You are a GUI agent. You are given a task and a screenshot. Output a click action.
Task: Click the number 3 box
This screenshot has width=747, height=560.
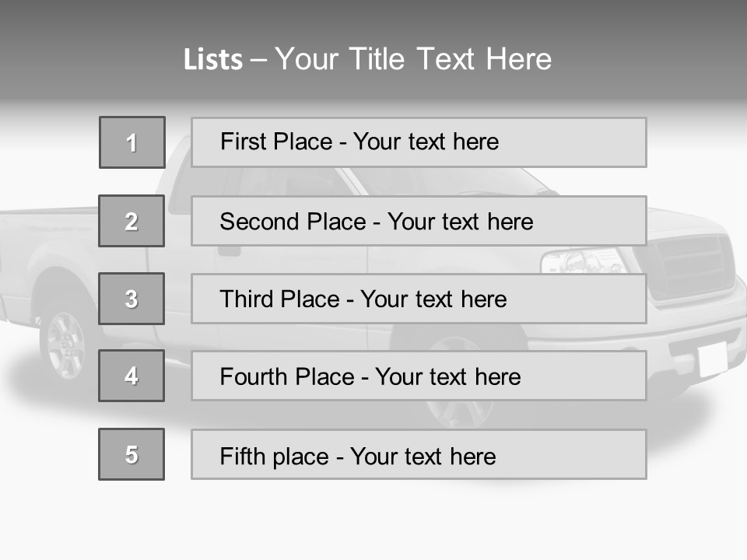tap(132, 299)
